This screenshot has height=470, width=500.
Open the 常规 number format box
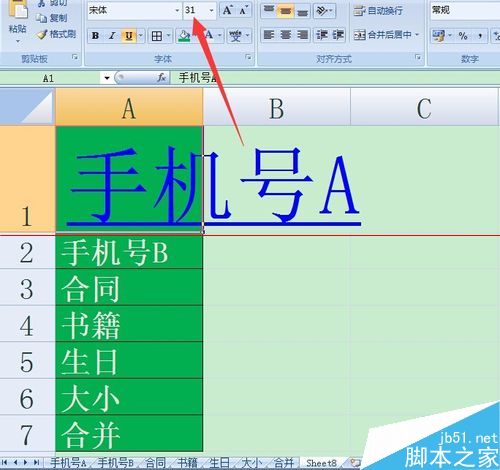[465, 11]
